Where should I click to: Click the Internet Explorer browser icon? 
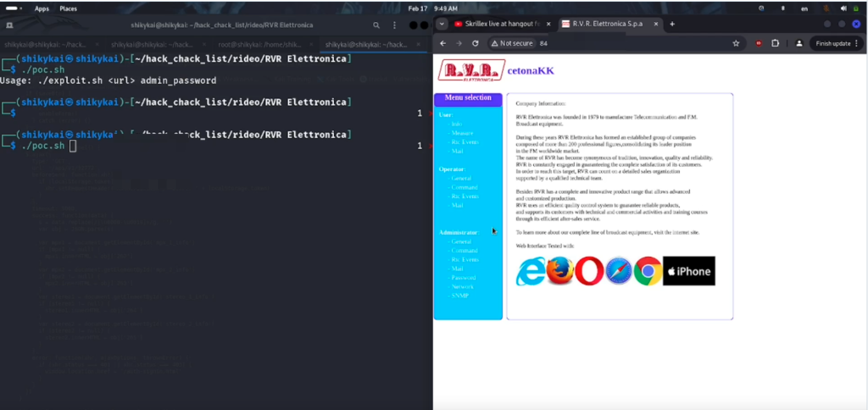(531, 271)
